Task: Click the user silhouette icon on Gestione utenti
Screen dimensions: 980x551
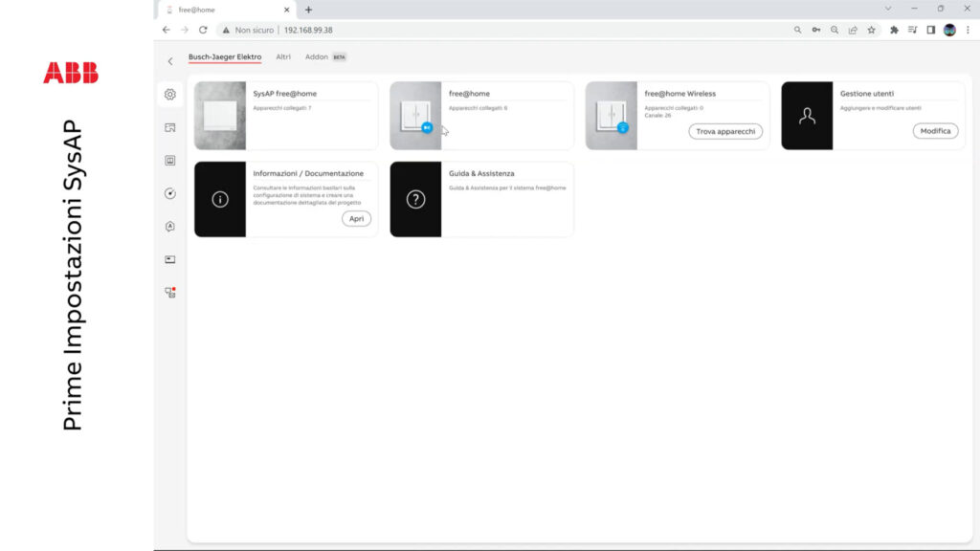Action: pyautogui.click(x=807, y=116)
